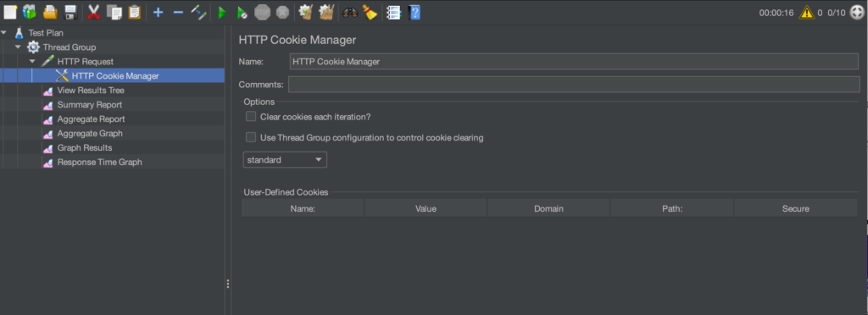Select Response Time Graph listener
Viewport: 868px width, 315px height.
pos(100,162)
